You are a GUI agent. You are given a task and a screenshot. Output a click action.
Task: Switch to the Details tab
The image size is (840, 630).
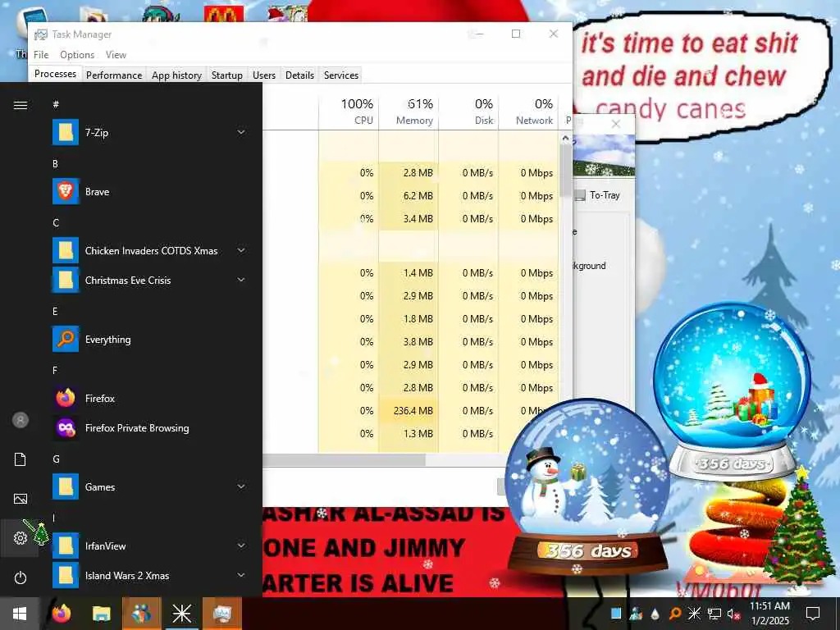point(299,75)
